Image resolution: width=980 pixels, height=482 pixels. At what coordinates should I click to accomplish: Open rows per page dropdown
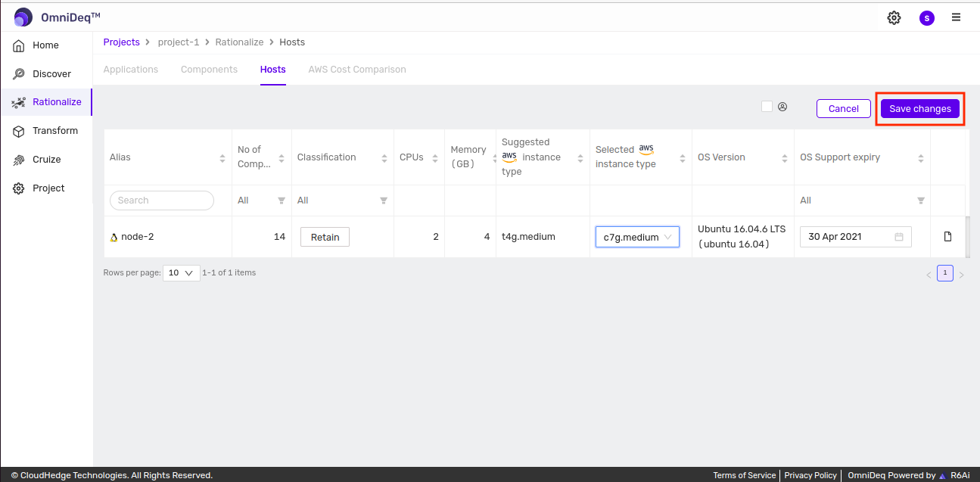(x=182, y=273)
